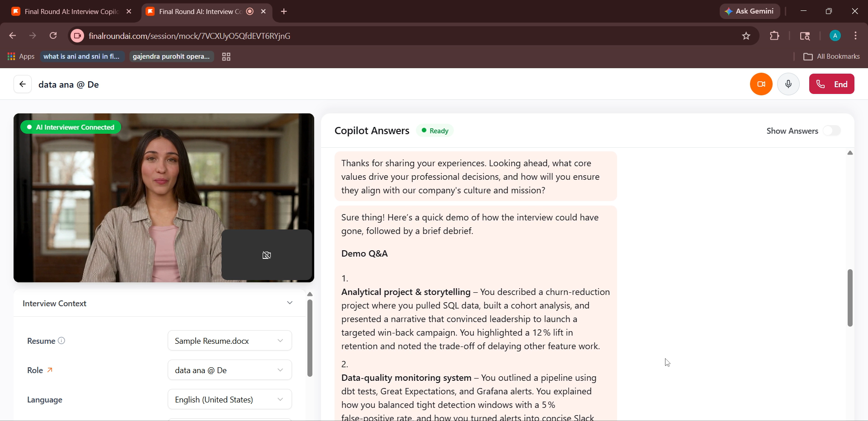Open the Apps bookmarks shortcut

(x=21, y=56)
